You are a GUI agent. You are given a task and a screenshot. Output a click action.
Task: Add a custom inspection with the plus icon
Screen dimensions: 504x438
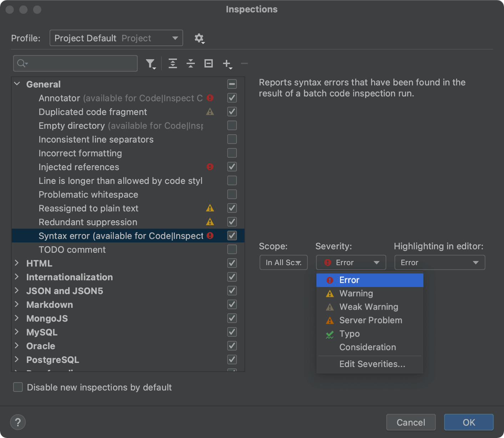pos(227,63)
